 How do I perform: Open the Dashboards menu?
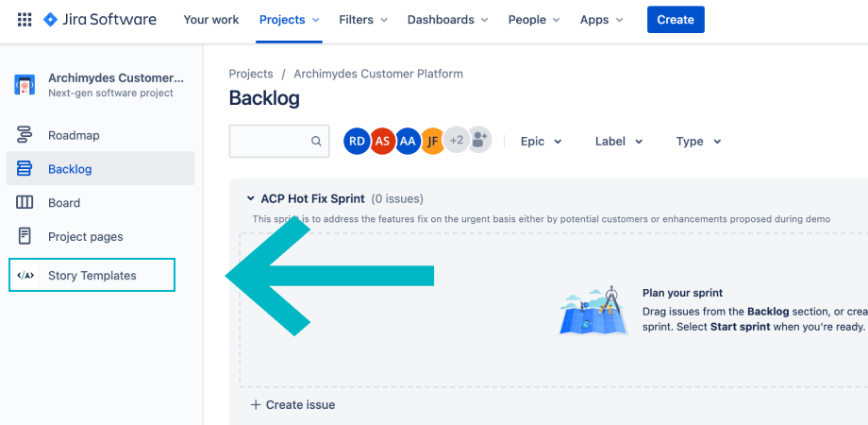(447, 20)
